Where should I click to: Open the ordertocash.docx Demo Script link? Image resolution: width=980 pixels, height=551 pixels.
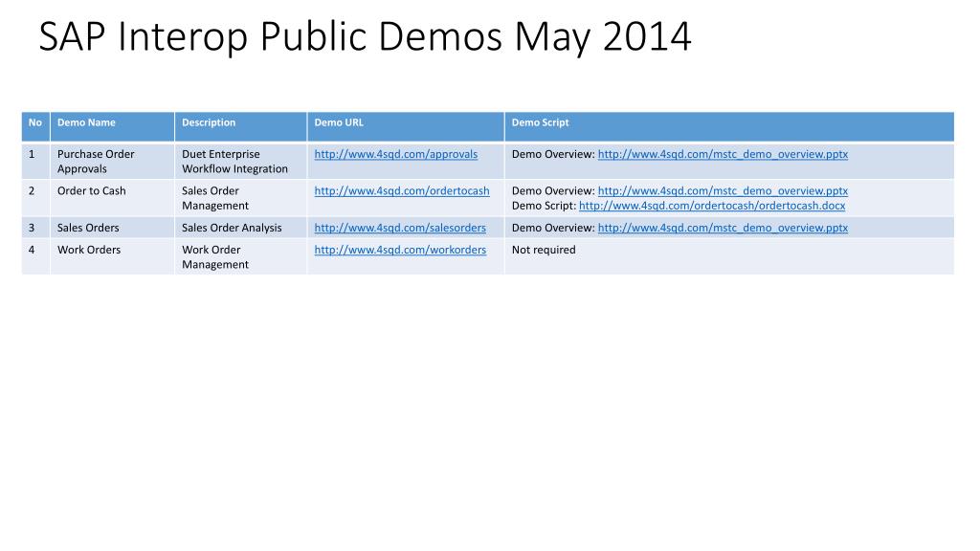click(712, 206)
